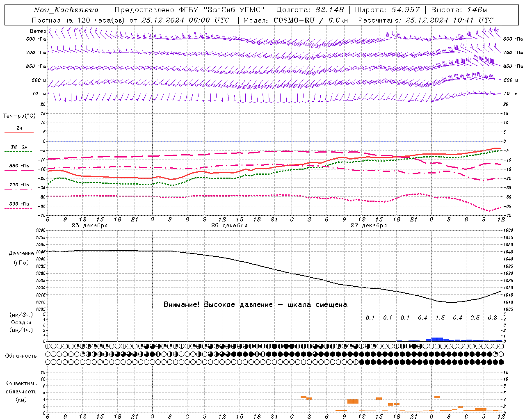Click the 1.5 precipitation amount value

point(440,318)
